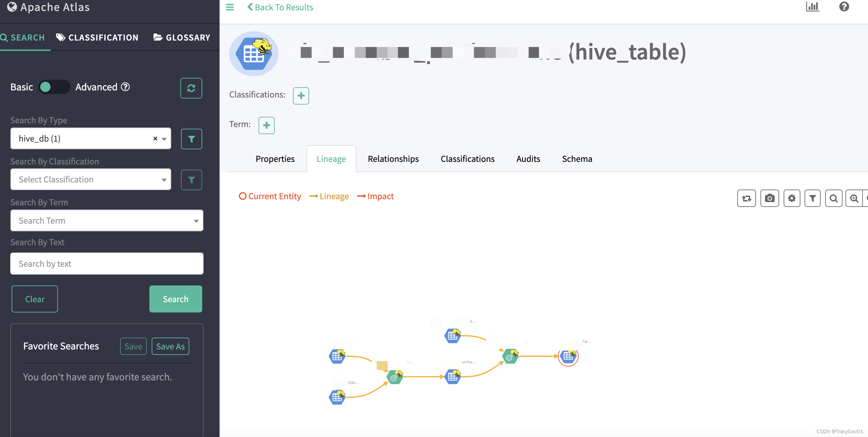Click the lineage reset/refresh arrows icon
Screen dimensions: 868x437
746,198
